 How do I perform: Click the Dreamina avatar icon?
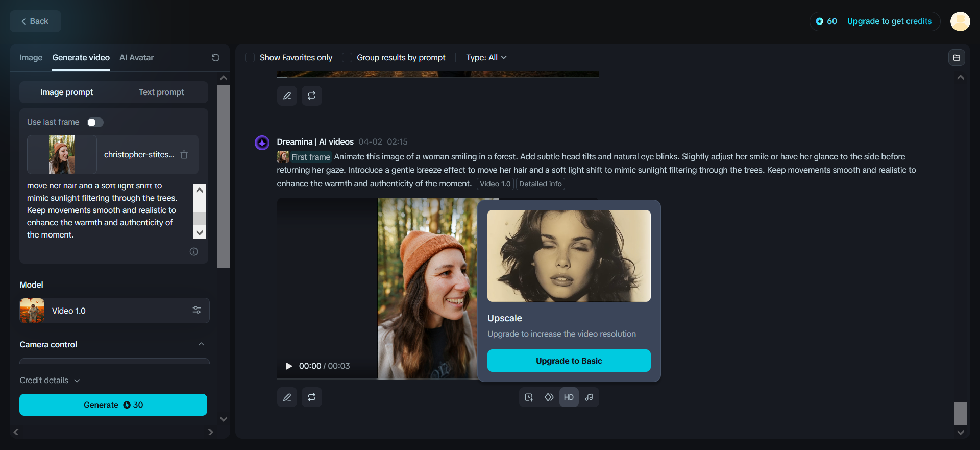[x=262, y=143]
